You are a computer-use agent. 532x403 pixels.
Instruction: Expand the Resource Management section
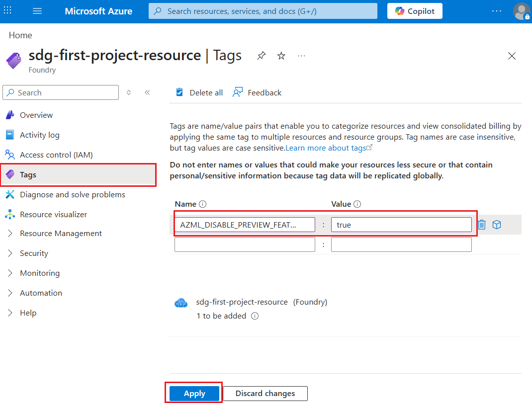pyautogui.click(x=62, y=233)
